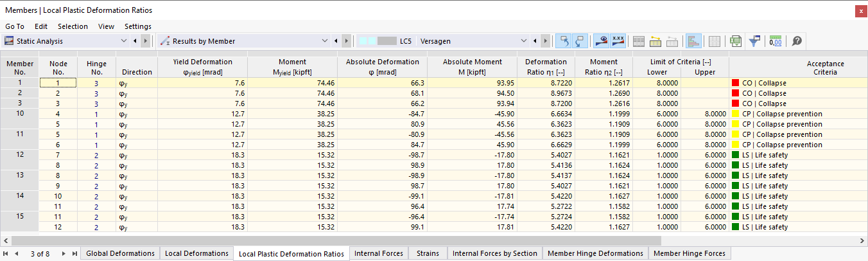Click the Yield Deformation column header

coord(202,67)
